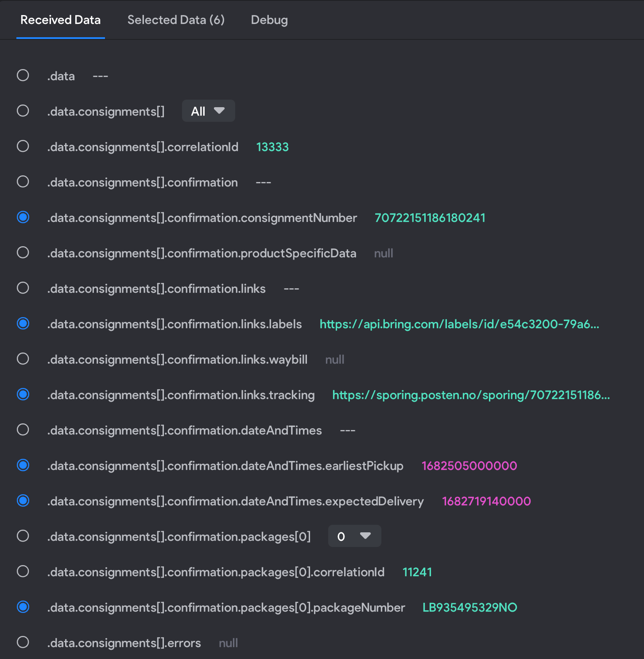Select the productSpecificData radio button
Image resolution: width=644 pixels, height=659 pixels.
23,252
